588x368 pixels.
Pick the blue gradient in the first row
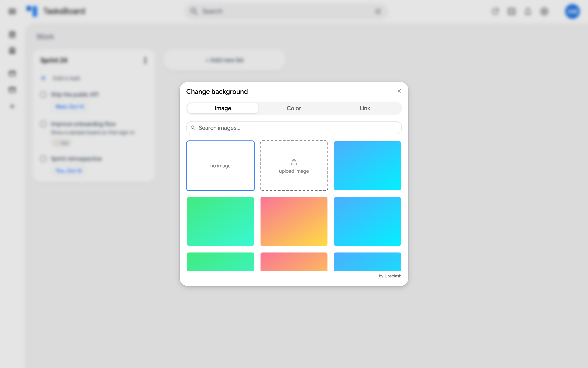click(x=367, y=166)
